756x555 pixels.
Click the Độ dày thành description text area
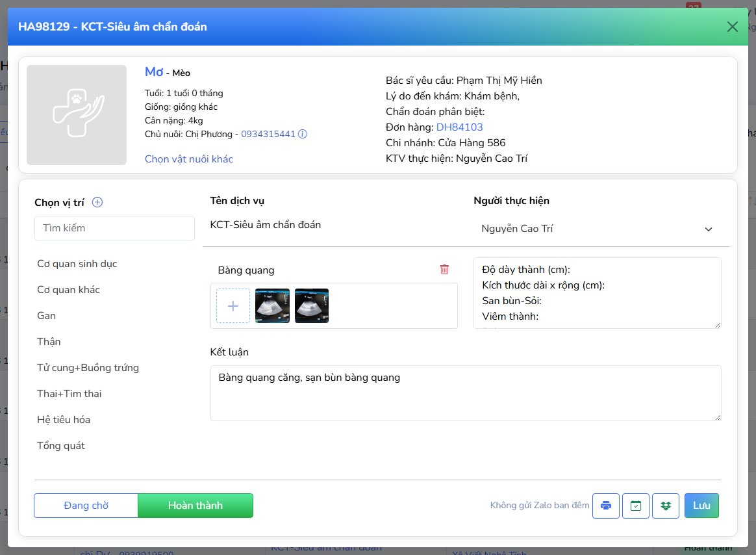pos(598,293)
